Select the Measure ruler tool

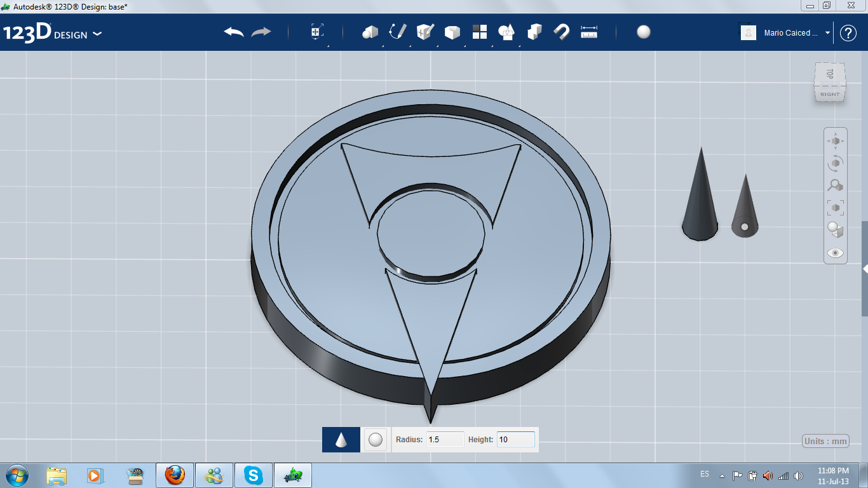(x=589, y=32)
